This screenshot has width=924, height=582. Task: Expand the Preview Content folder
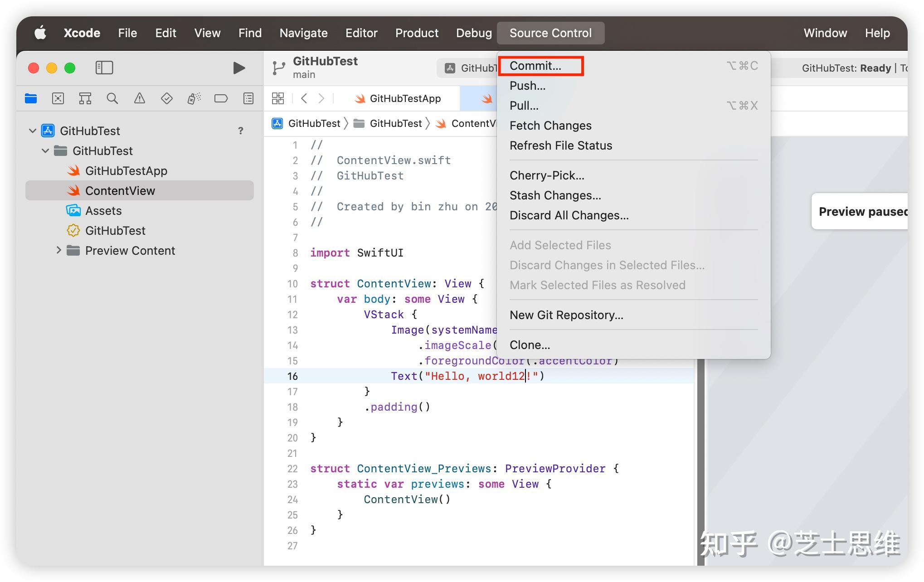tap(58, 250)
